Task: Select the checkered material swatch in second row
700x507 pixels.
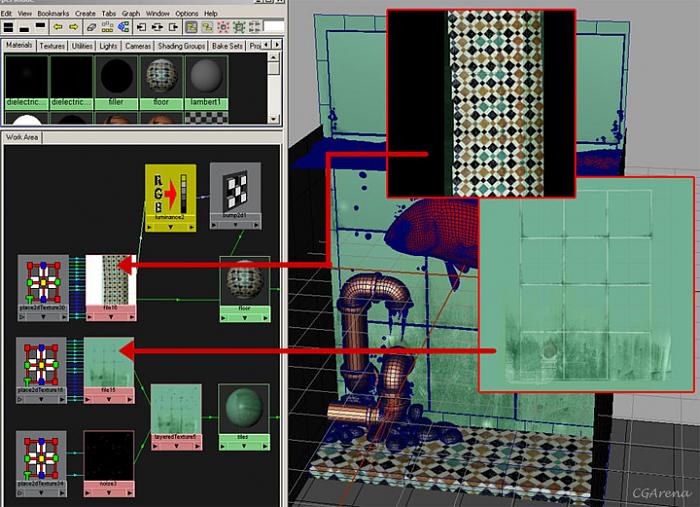Action: [x=206, y=117]
